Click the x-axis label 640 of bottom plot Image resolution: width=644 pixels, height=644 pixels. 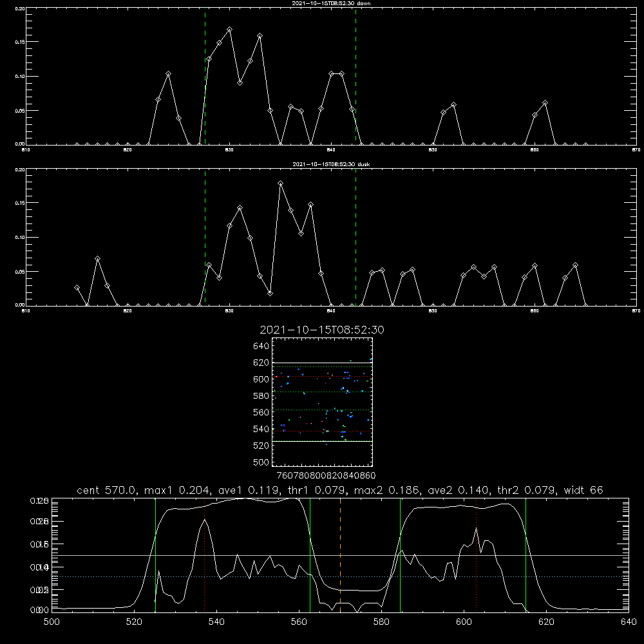(629, 622)
